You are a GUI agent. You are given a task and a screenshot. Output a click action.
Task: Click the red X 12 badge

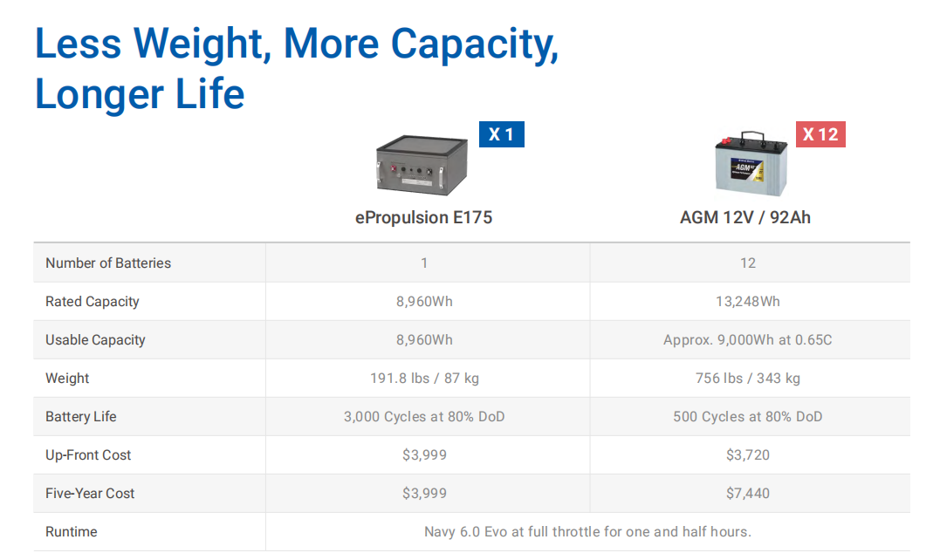(x=820, y=134)
